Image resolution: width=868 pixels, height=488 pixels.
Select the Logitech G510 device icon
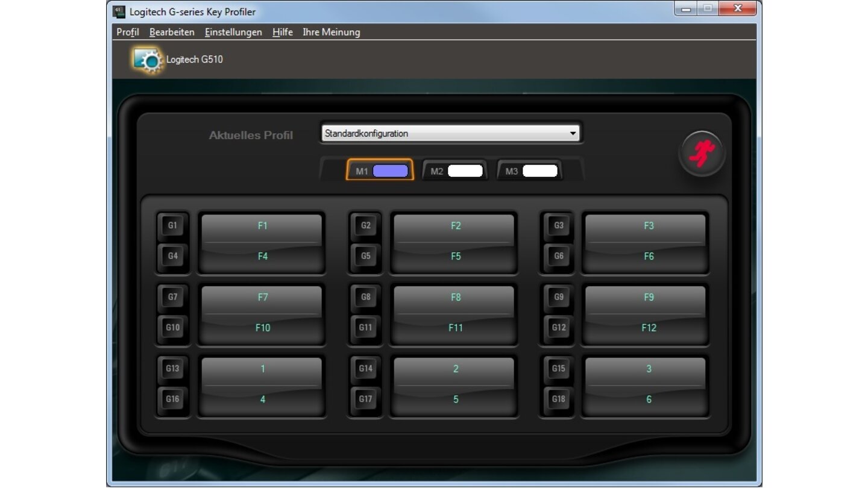148,60
